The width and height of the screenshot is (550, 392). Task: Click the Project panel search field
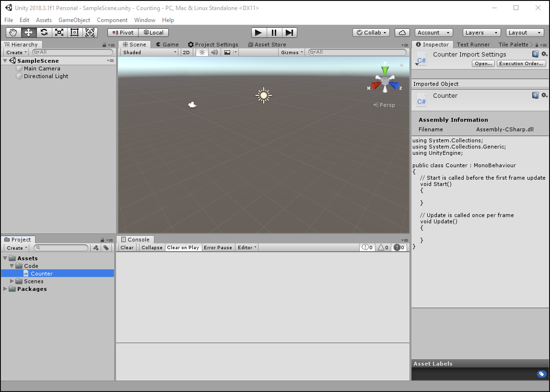tap(61, 248)
